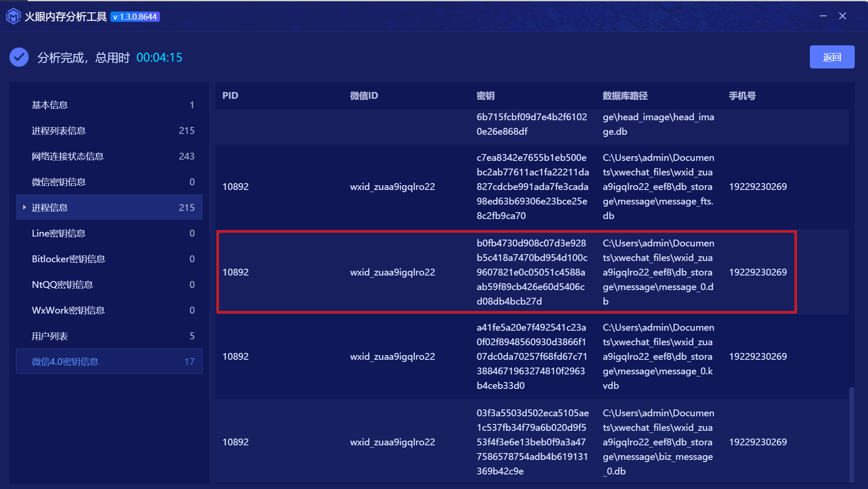Click phone 19229230269 in biz_message_0.db row

(758, 442)
